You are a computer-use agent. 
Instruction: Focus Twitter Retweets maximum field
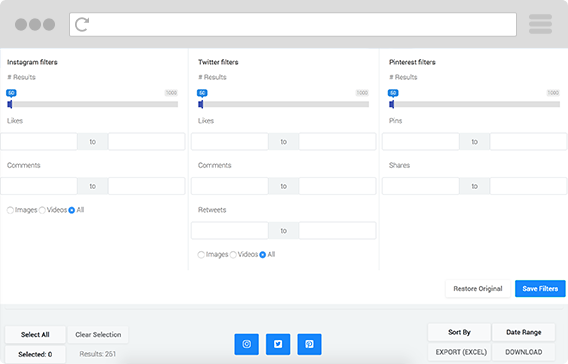pyautogui.click(x=338, y=231)
